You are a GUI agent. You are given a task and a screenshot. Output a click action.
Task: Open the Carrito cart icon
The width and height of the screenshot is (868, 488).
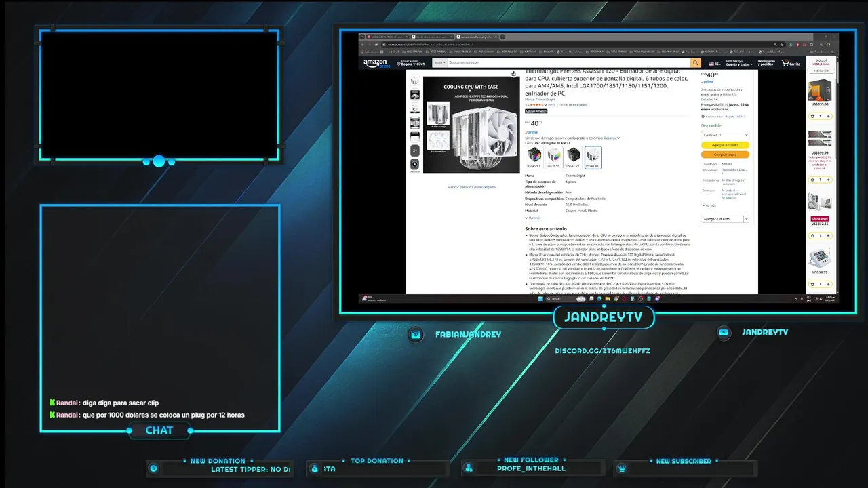pyautogui.click(x=791, y=62)
